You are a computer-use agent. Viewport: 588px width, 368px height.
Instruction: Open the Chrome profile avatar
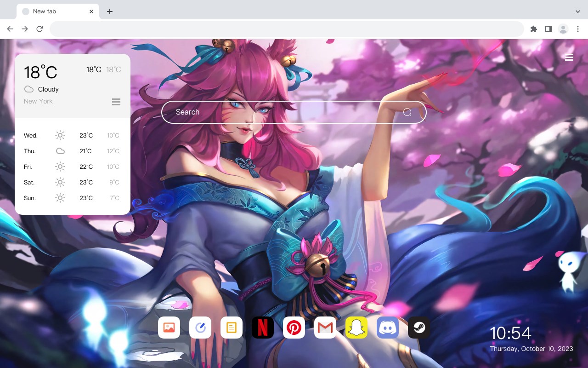[x=563, y=29]
